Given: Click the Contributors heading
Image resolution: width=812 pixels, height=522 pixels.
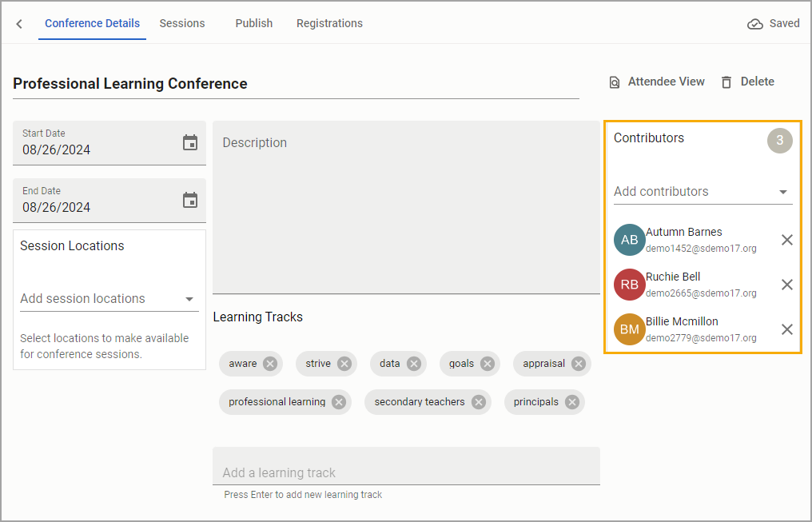Looking at the screenshot, I should tap(649, 137).
